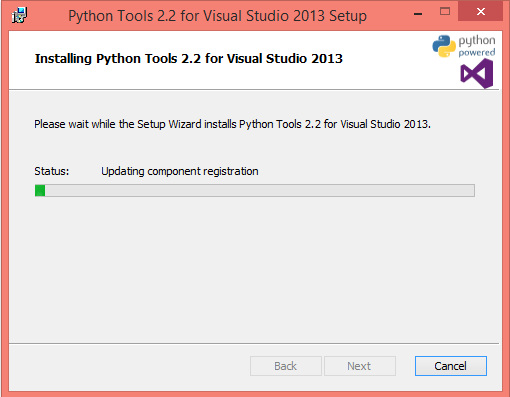
Task: Click the installer icon in the title bar
Action: point(19,15)
